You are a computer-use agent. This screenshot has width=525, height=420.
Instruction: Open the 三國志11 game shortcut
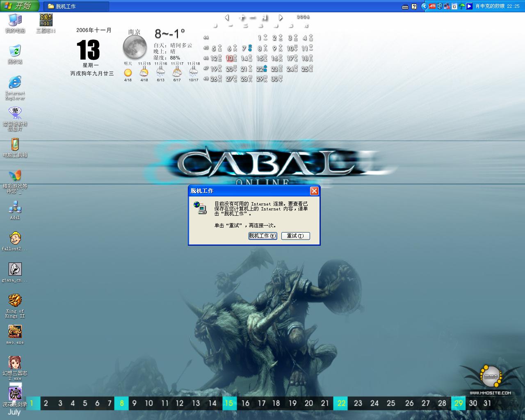click(46, 23)
